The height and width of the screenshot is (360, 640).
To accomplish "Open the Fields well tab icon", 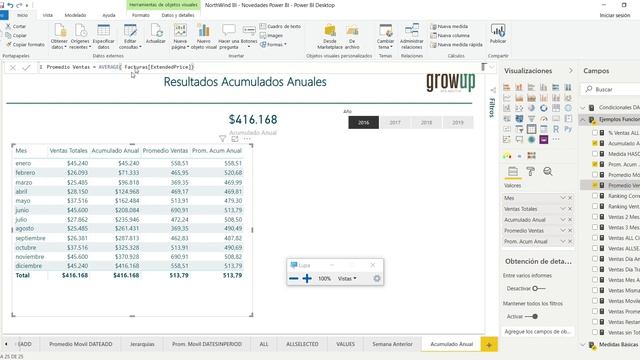I will coord(513,172).
